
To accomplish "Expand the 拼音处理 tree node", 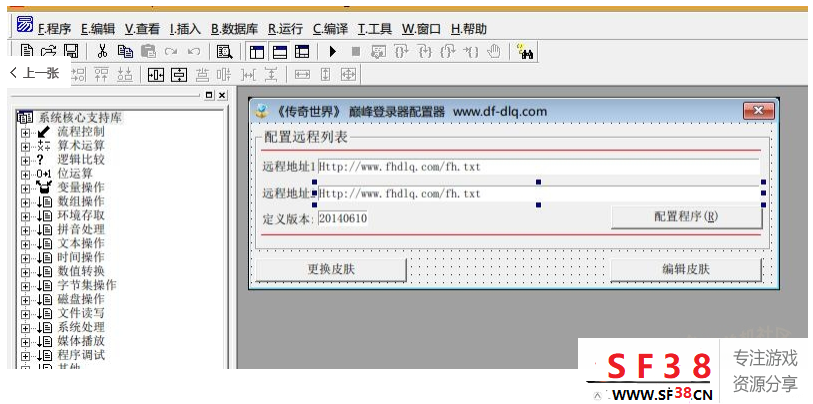I will (25, 230).
